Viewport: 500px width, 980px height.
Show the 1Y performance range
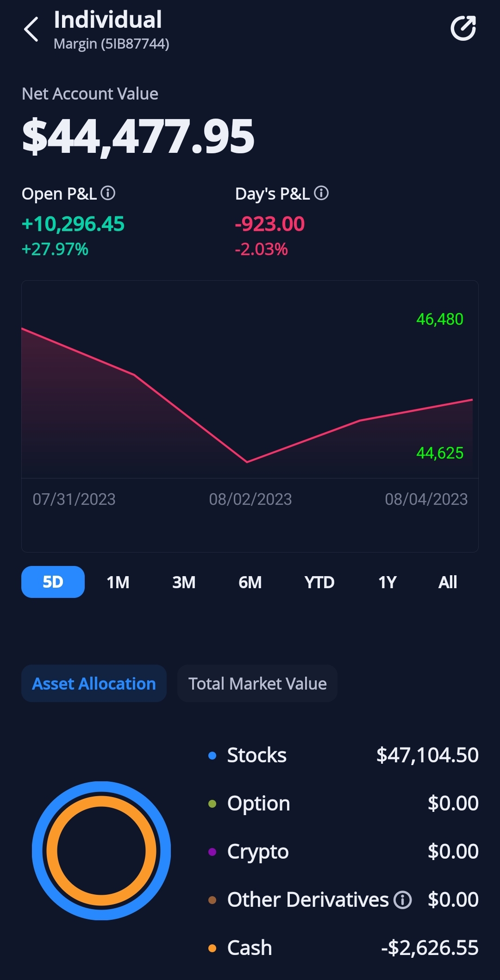tap(387, 582)
